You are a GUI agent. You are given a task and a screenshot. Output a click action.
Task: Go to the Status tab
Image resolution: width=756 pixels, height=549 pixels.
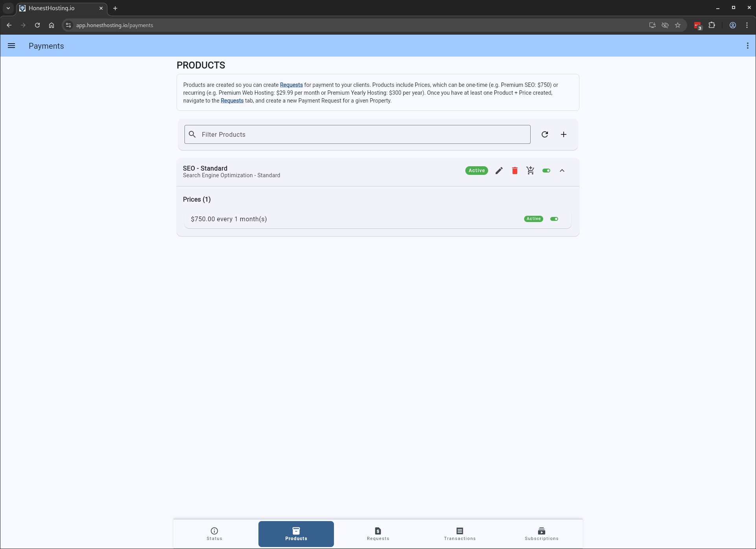[214, 534]
